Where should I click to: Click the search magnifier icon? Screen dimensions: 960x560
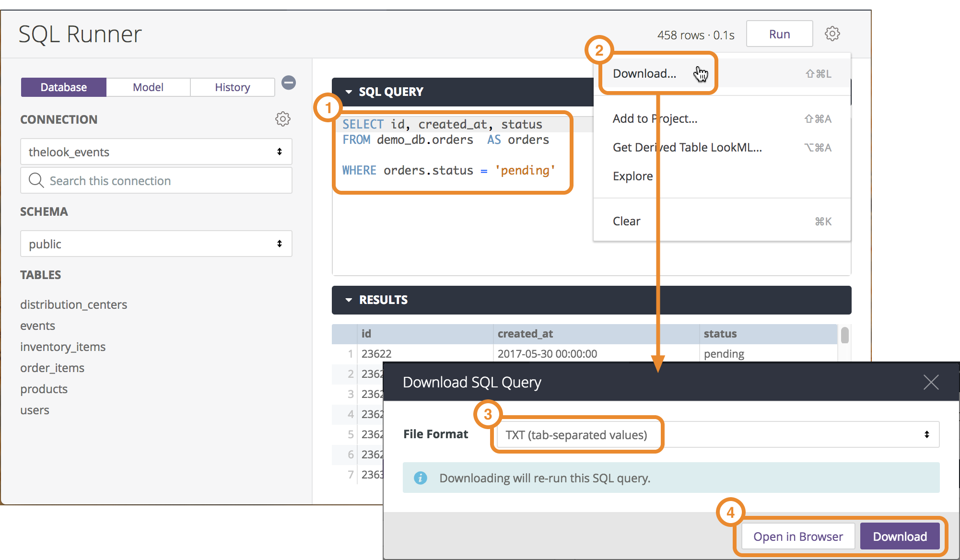[x=36, y=180]
